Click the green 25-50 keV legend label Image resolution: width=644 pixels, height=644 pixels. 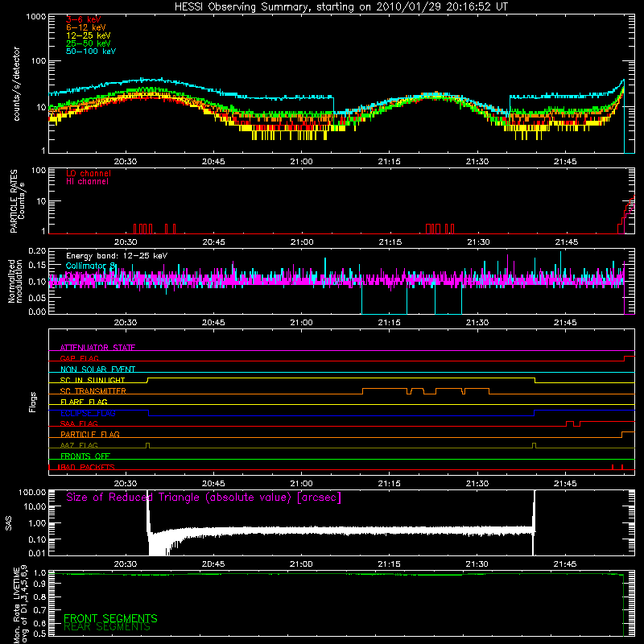coord(88,43)
